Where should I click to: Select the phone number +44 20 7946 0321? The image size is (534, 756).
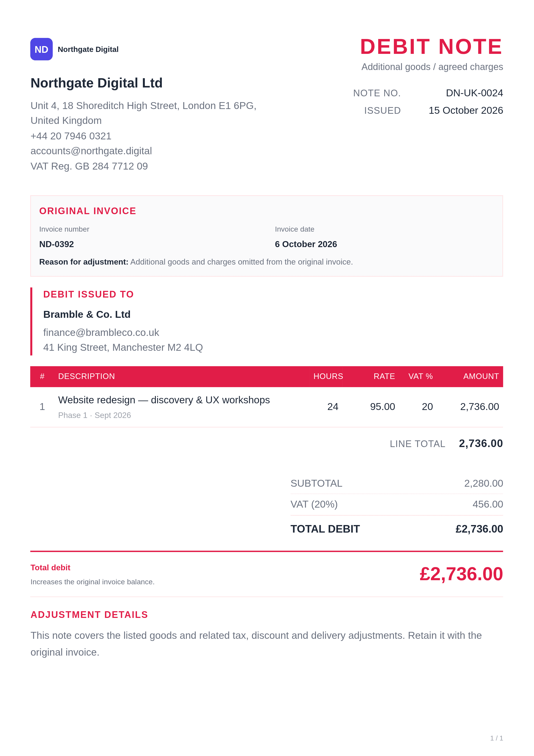71,136
